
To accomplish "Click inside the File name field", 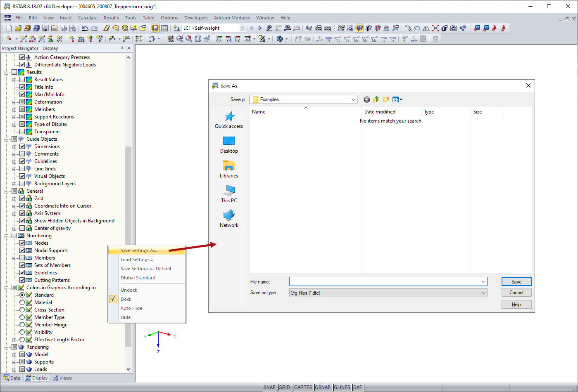I will (x=372, y=281).
